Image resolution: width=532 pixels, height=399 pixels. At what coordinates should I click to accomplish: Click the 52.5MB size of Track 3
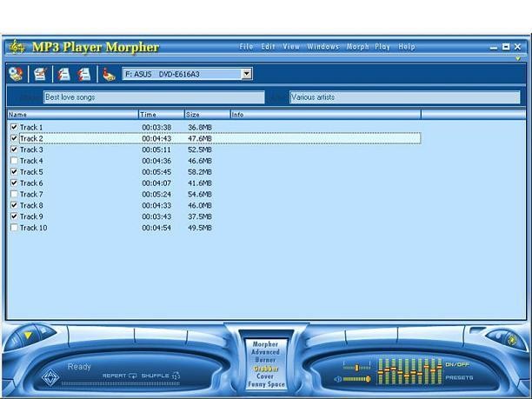200,150
